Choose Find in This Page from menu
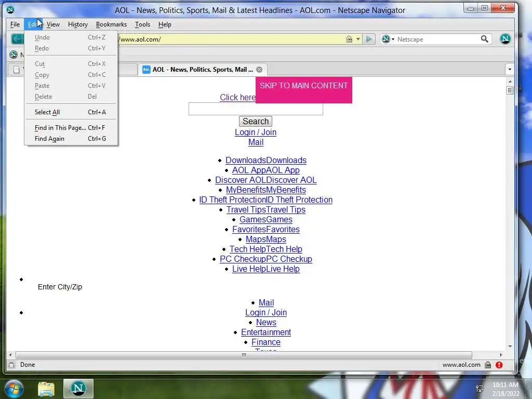This screenshot has width=532, height=399. point(71,128)
